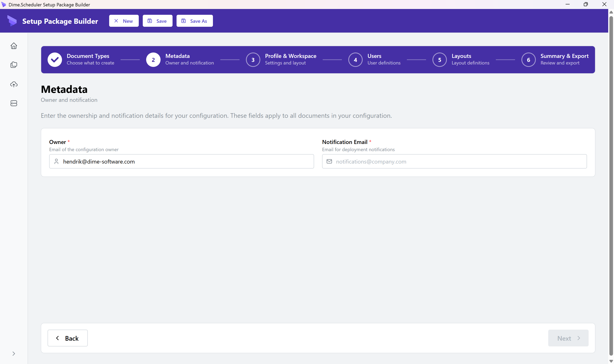Click the Dime.Scheduler logo in header
Viewport: 614px width, 364px height.
click(12, 21)
